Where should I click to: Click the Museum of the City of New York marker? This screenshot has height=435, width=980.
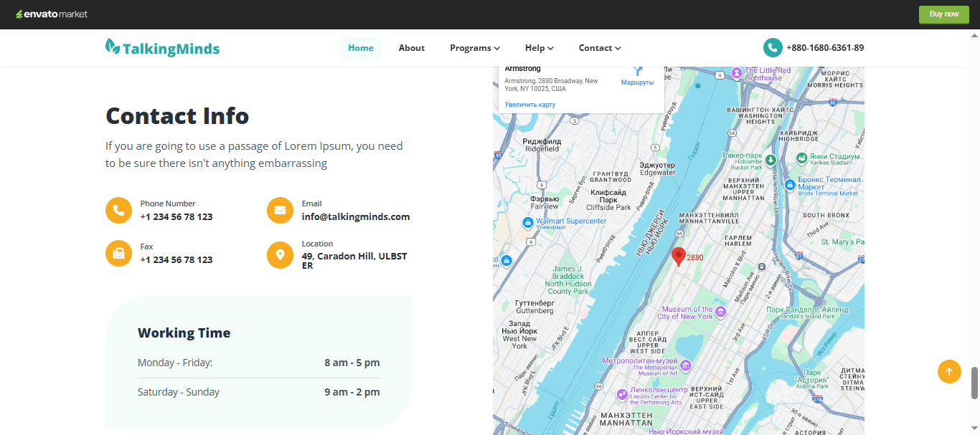[721, 312]
